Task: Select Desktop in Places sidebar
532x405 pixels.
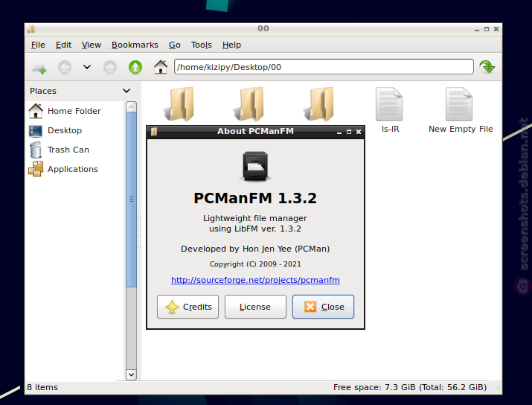Action: tap(65, 130)
